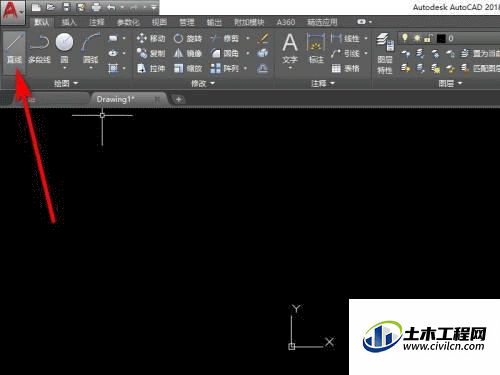Click the 缩放 scale tool
Screen dimensions: 500x375
[x=188, y=68]
